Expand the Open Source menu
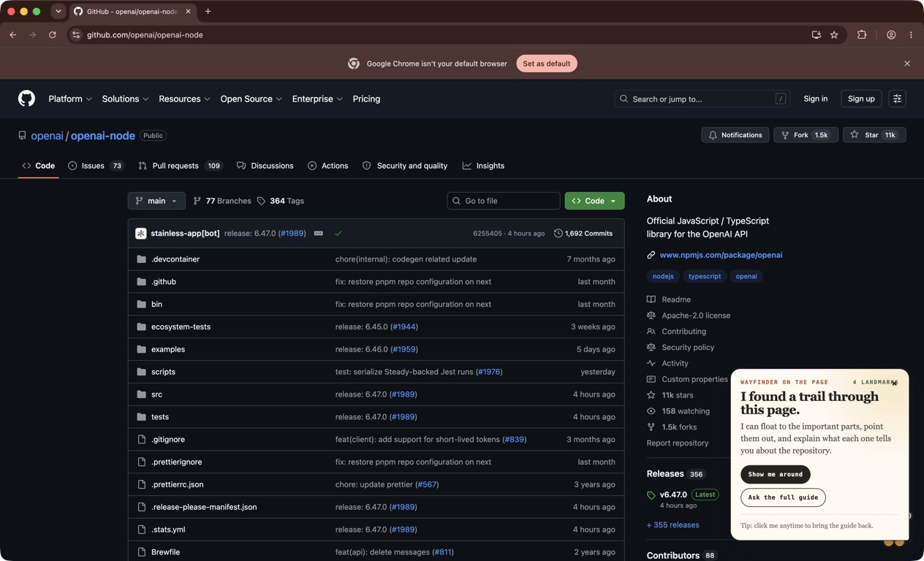The width and height of the screenshot is (924, 561). click(x=251, y=99)
